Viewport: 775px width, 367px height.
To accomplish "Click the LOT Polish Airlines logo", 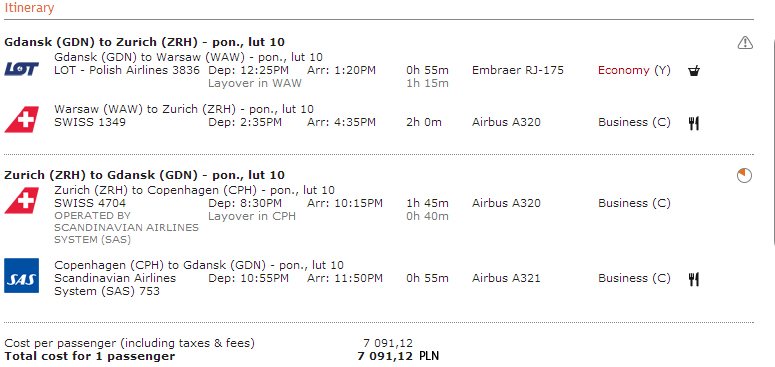I will point(21,69).
